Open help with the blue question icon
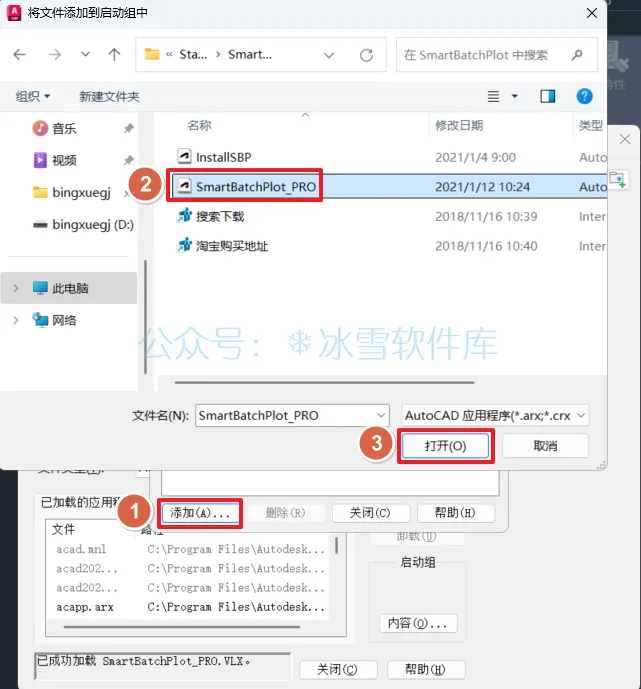This screenshot has width=641, height=689. coord(584,96)
